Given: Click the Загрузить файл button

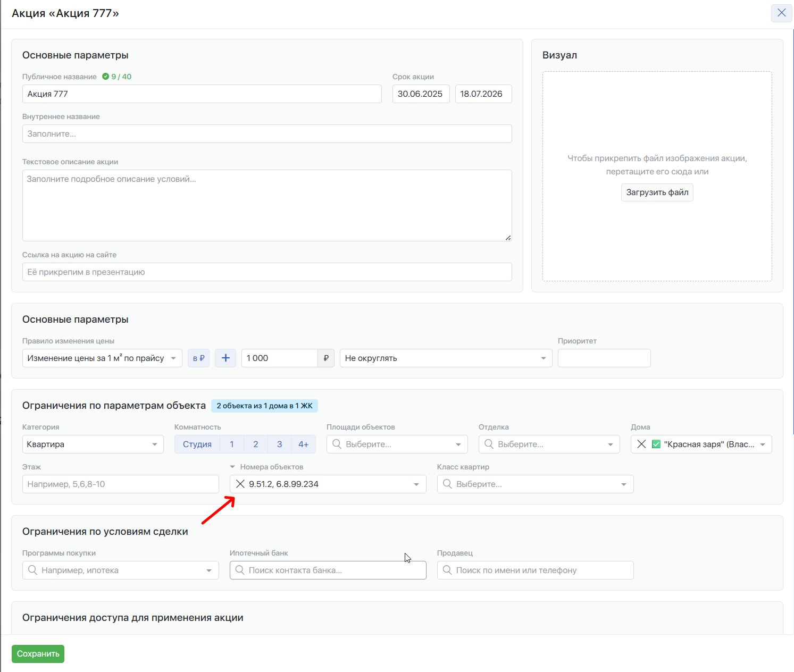Looking at the screenshot, I should [657, 192].
